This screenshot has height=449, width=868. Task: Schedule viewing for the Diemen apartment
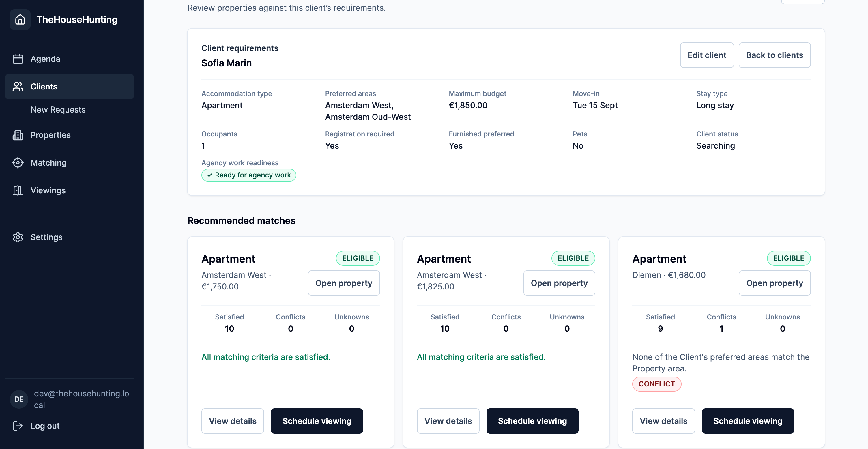748,421
